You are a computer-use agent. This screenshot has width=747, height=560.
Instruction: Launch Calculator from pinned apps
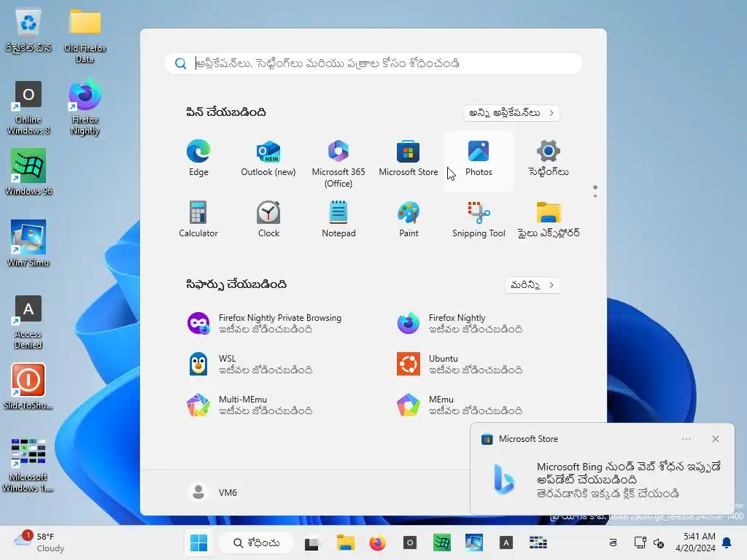coord(198,219)
